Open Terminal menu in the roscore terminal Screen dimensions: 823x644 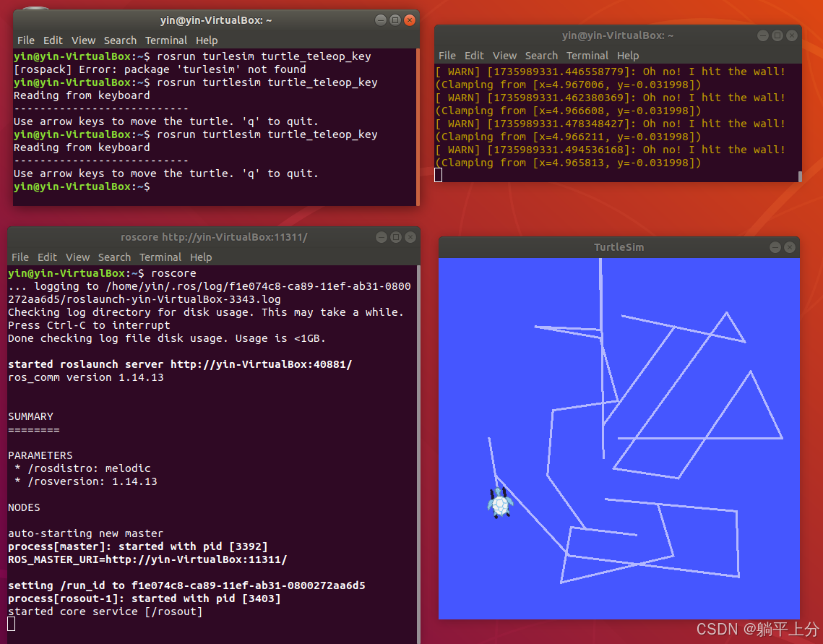[x=160, y=257]
